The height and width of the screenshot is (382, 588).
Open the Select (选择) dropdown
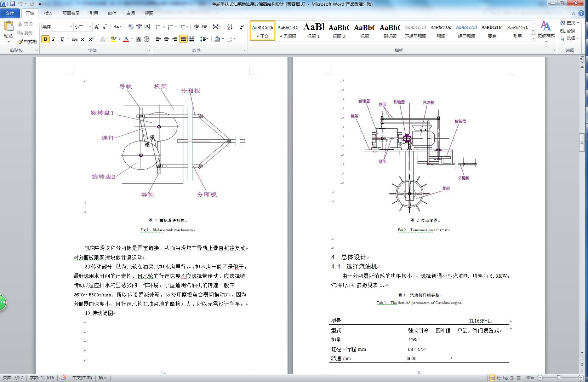coord(570,38)
